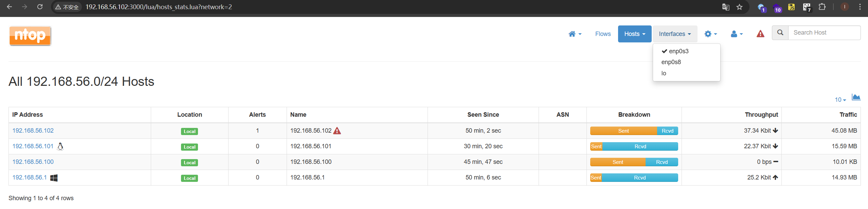Choose the lo interface
Viewport: 868px width, 209px height.
click(x=664, y=73)
